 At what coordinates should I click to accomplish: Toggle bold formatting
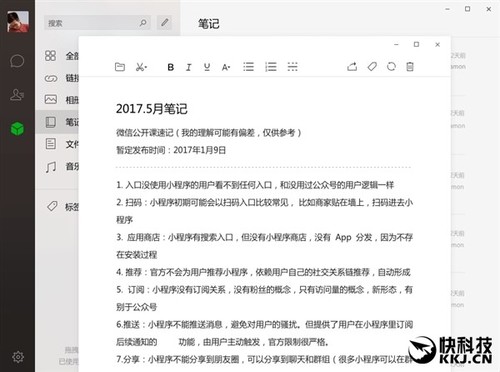tap(171, 67)
